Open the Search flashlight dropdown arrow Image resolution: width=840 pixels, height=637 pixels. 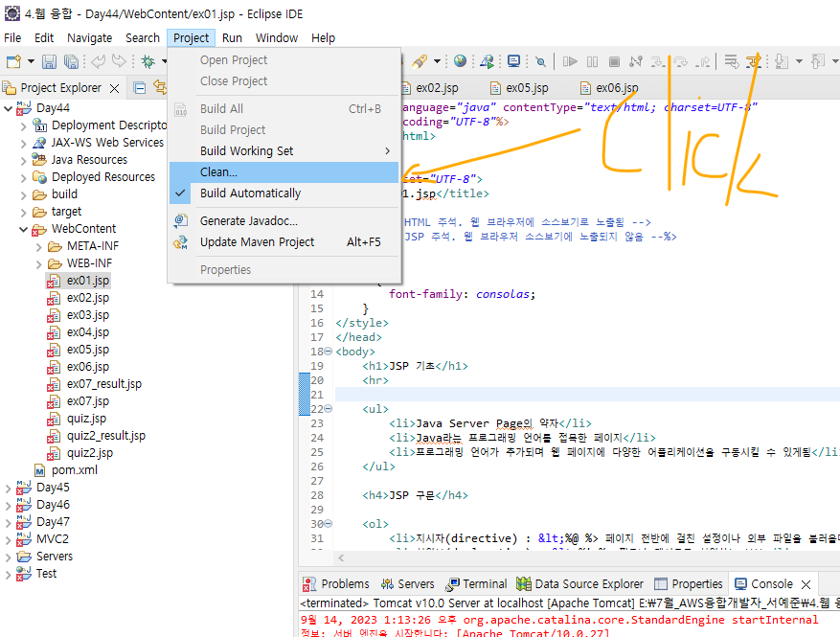tap(437, 61)
